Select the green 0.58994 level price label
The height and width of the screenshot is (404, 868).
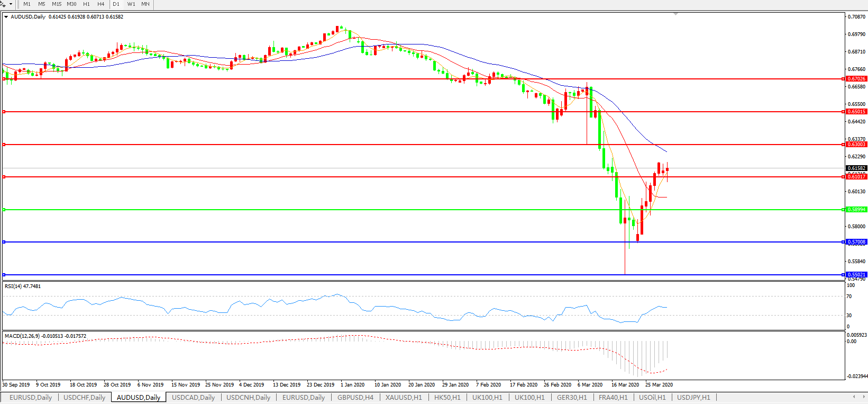coord(856,210)
